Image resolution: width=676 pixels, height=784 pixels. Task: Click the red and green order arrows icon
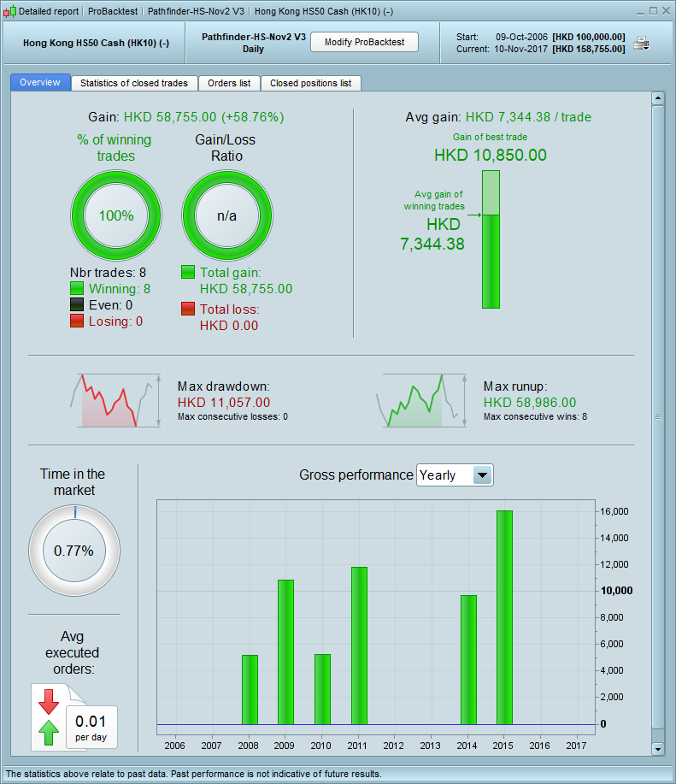point(49,717)
